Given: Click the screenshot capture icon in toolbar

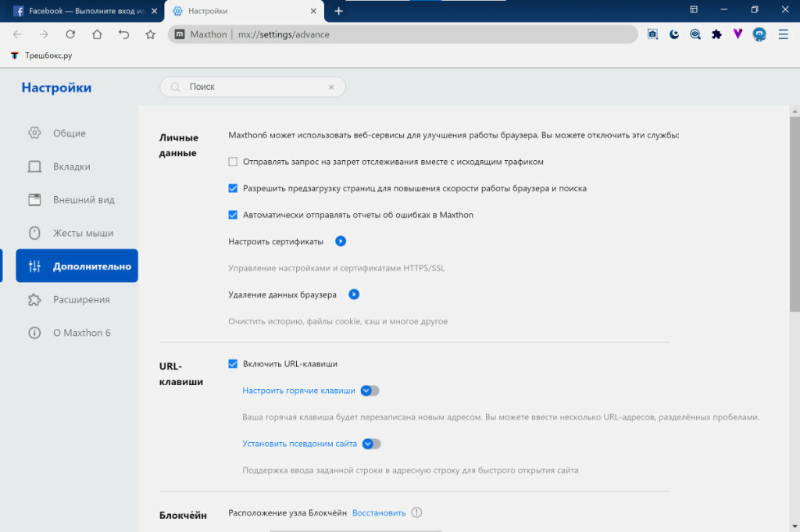Looking at the screenshot, I should click(x=652, y=34).
